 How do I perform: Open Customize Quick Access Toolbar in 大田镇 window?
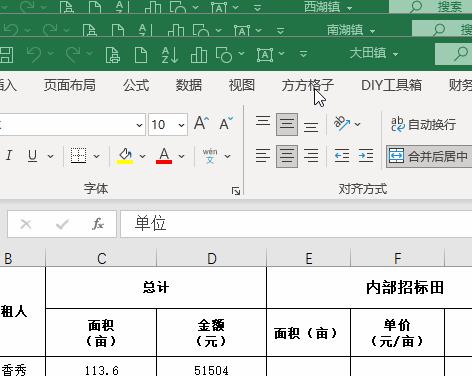(303, 54)
